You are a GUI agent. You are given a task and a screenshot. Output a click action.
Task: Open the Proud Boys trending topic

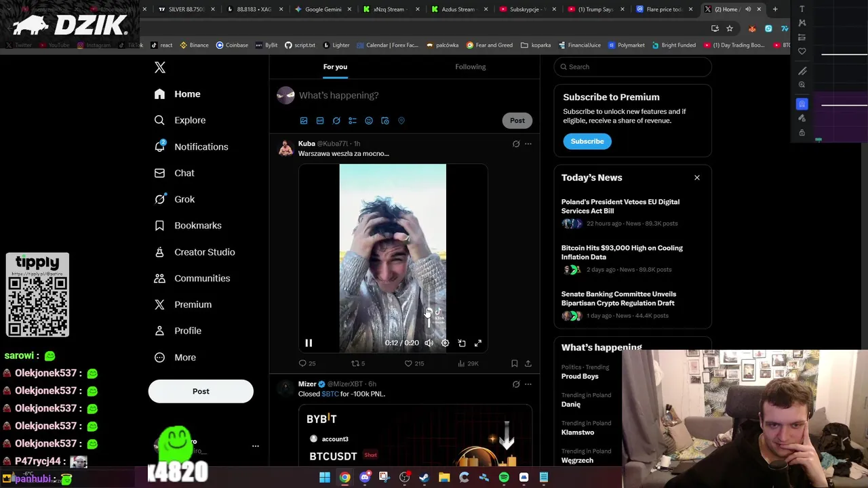(580, 376)
